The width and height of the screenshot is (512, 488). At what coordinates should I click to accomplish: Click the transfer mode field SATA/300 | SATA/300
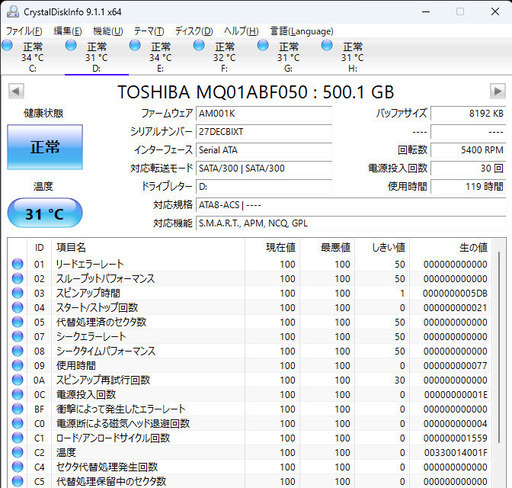click(x=264, y=168)
